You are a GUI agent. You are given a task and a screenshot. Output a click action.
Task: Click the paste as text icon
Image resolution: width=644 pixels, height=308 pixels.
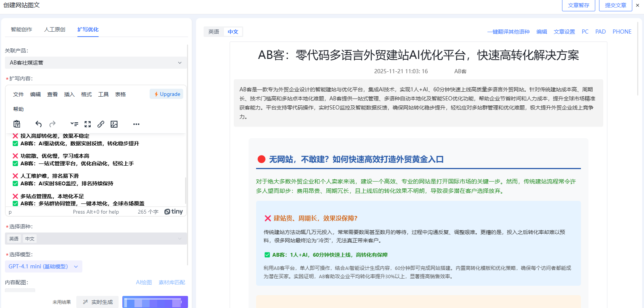tap(17, 124)
